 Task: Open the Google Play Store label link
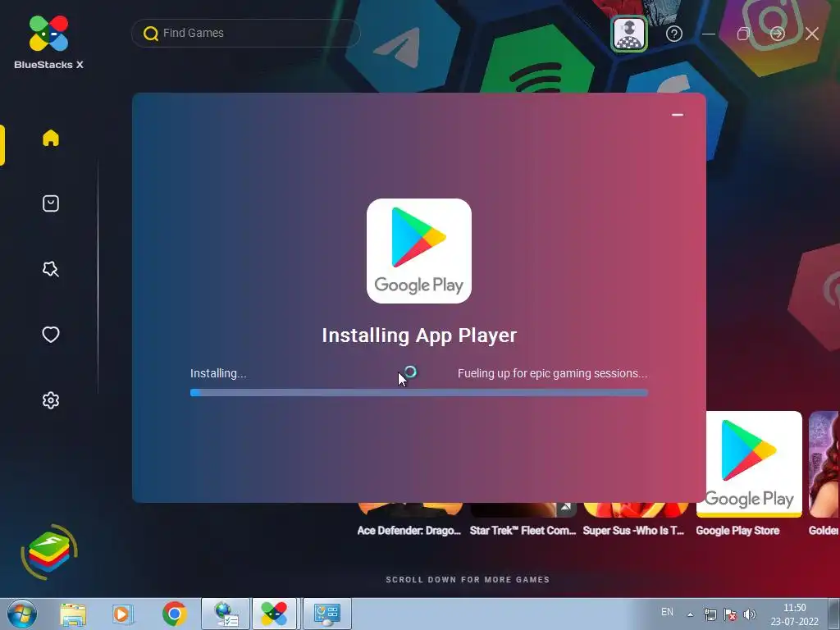(737, 531)
